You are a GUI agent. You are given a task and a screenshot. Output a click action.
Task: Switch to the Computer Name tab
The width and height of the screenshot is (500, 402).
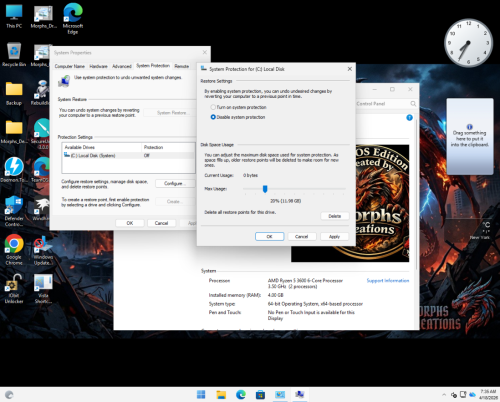pos(69,66)
